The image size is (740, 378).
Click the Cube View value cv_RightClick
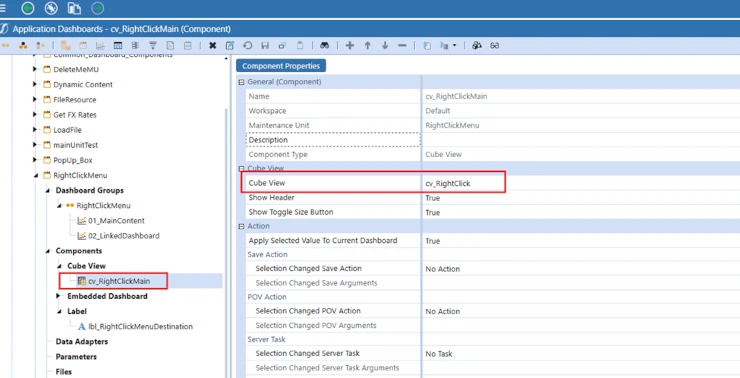tap(447, 183)
